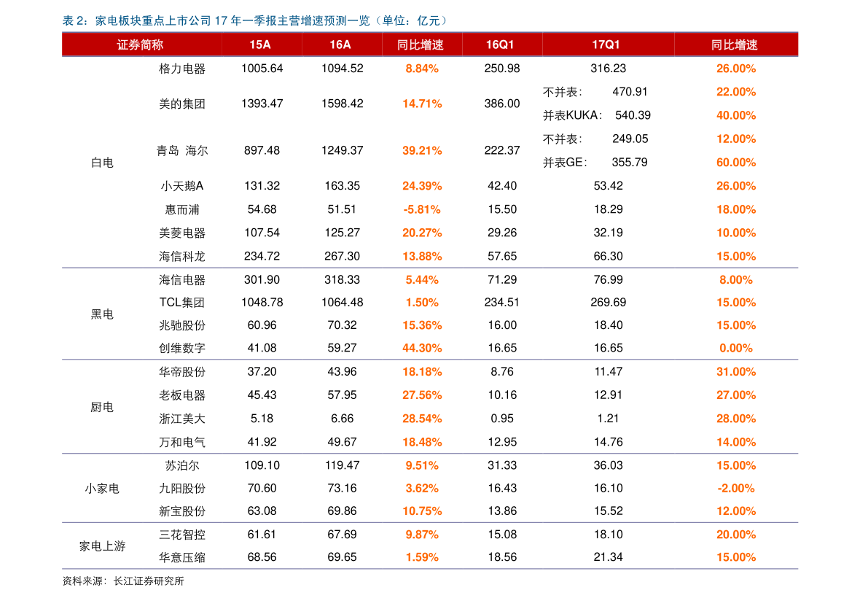Select the 31.00% growth for 华帝股份
The image size is (868, 601).
[x=735, y=372]
